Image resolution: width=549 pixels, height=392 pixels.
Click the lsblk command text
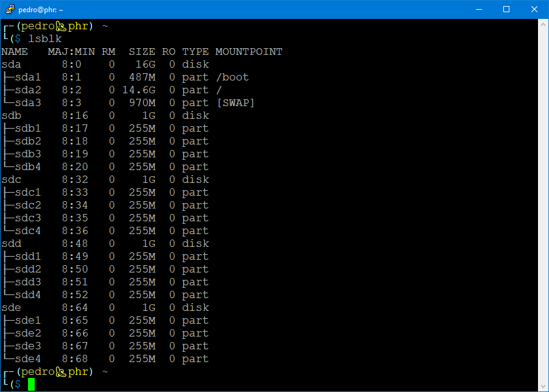tap(44, 39)
